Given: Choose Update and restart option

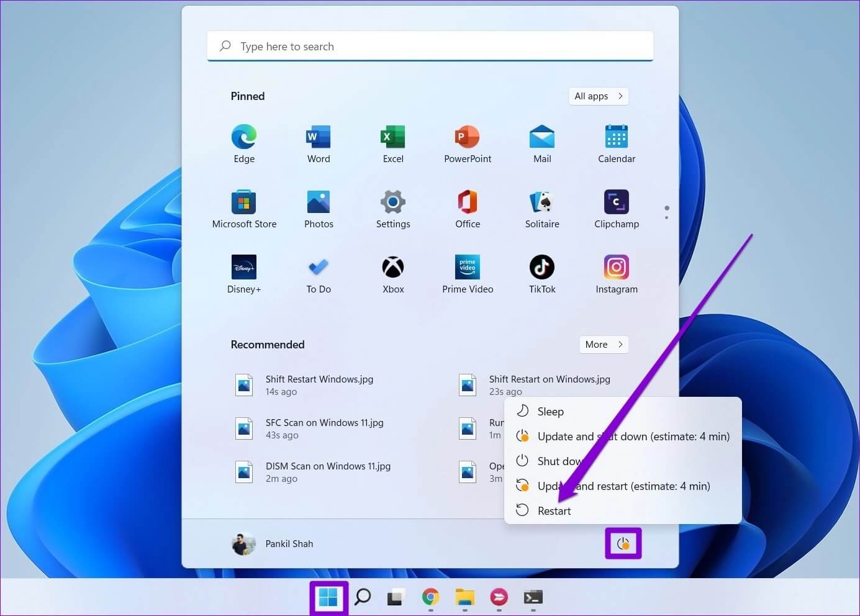Looking at the screenshot, I should [x=623, y=486].
